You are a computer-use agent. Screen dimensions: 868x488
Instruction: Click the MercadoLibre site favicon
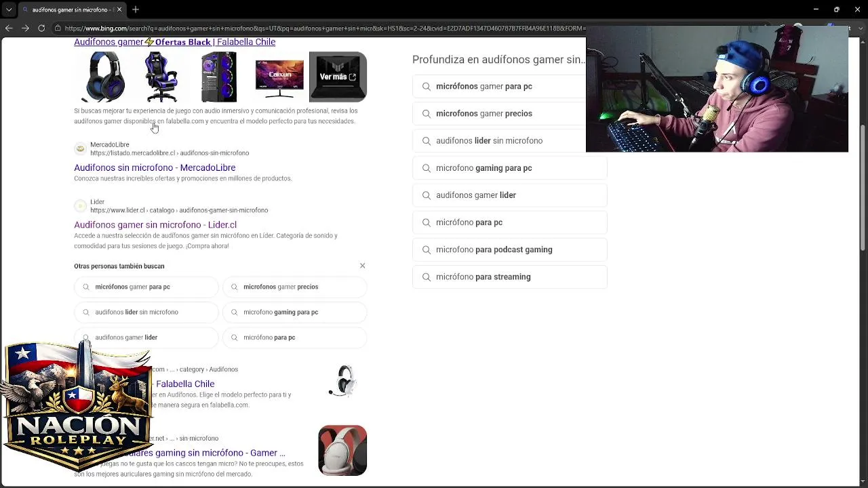coord(80,148)
